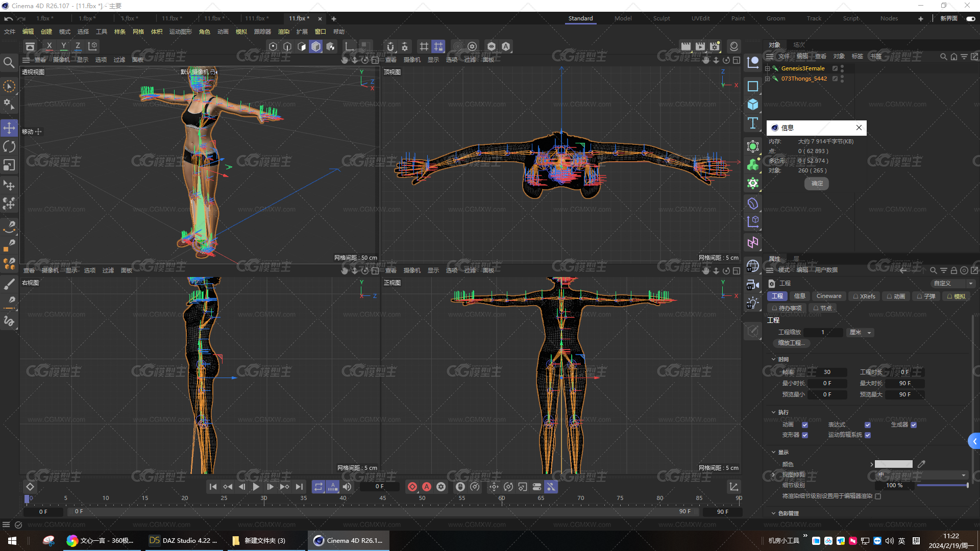Screen dimensions: 980x551
Task: Play the animation forward
Action: click(x=256, y=487)
